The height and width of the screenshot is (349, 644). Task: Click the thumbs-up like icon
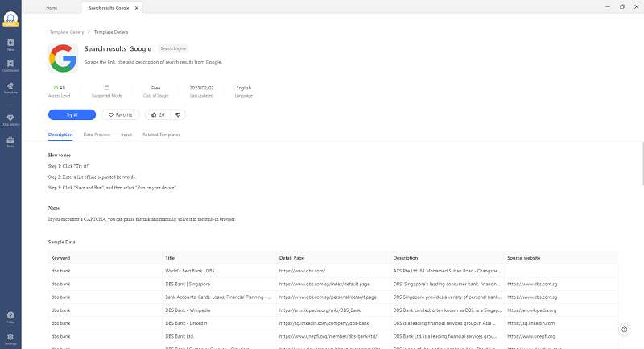[154, 115]
